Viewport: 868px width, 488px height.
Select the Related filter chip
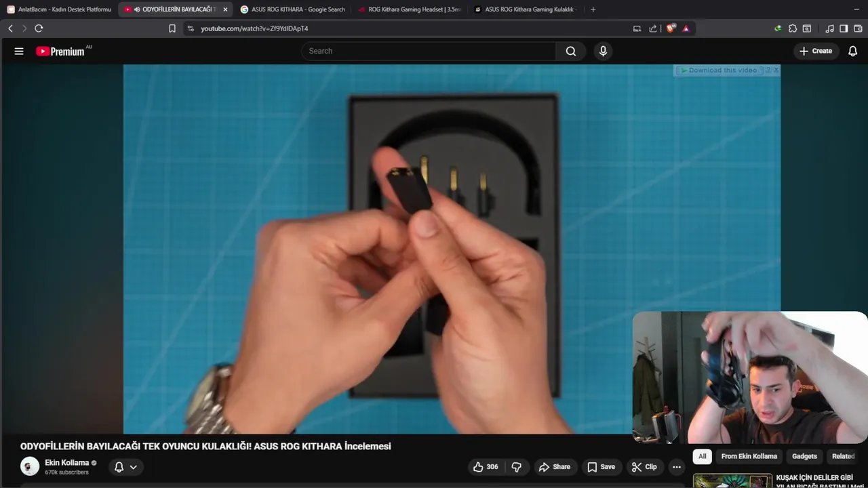[x=843, y=456]
